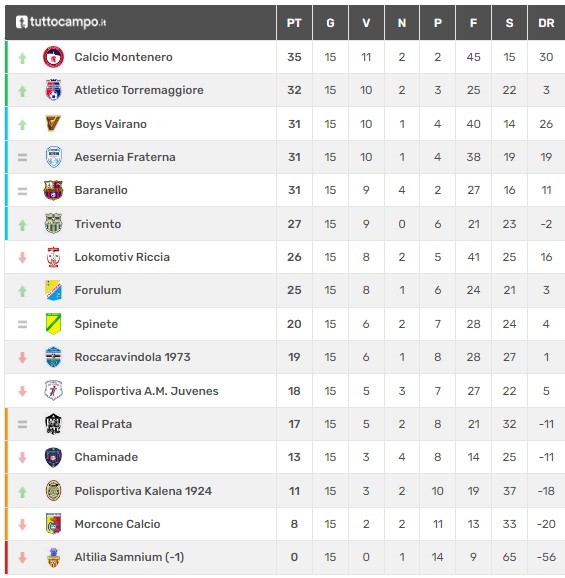This screenshot has height=578, width=565.
Task: Click the Atletico Torremaggiore crest icon
Action: 53,90
